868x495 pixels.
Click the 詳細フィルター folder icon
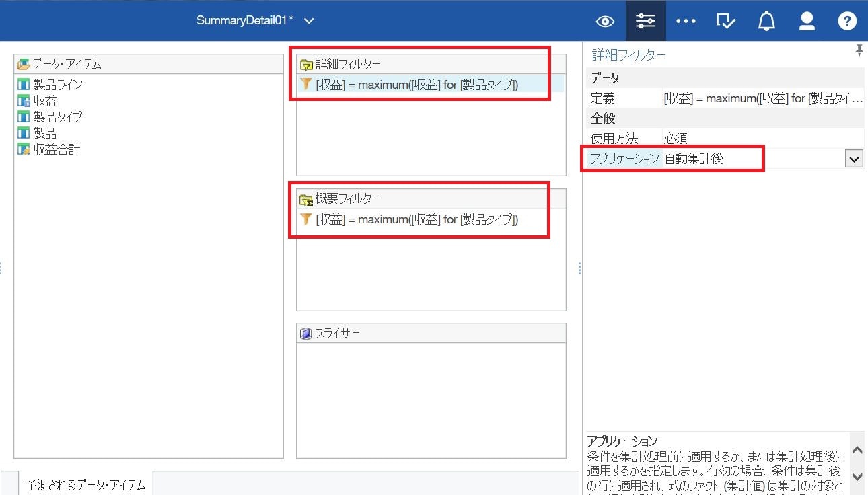[x=306, y=64]
